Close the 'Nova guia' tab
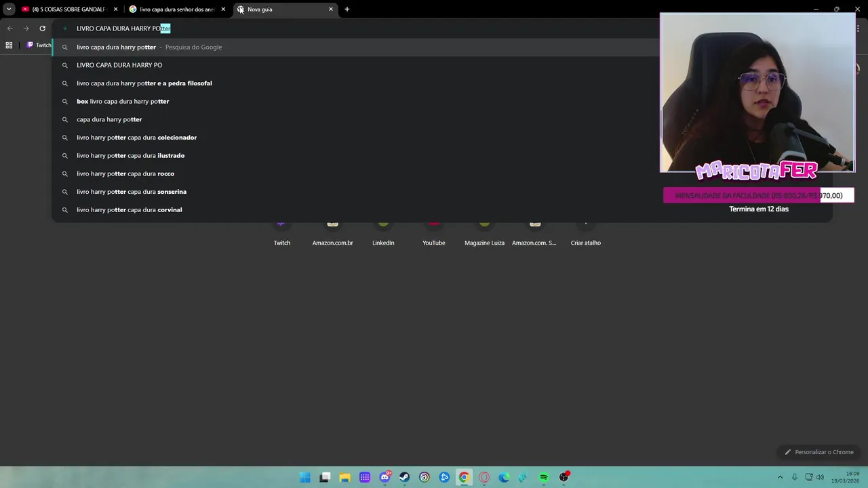This screenshot has width=868, height=488. coord(331,9)
